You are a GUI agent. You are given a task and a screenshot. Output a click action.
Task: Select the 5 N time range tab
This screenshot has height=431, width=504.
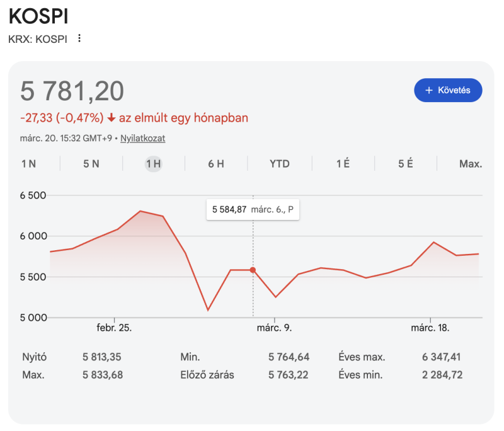coord(91,164)
